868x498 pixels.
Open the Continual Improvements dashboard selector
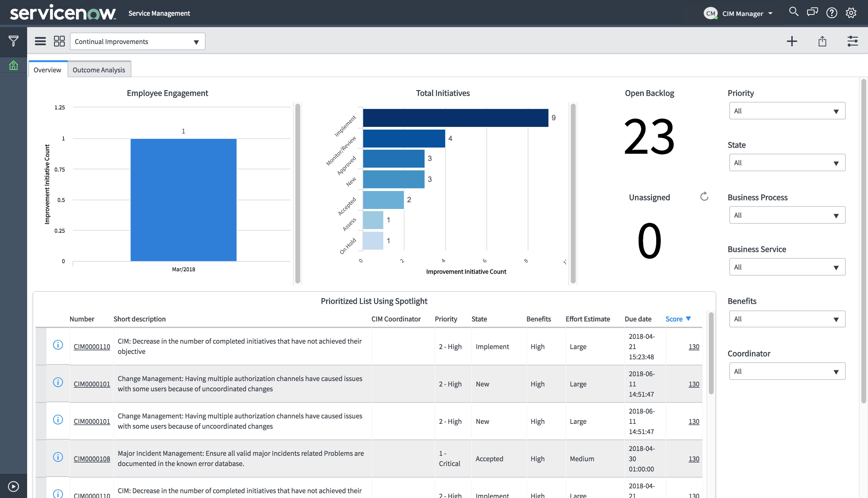tap(137, 41)
